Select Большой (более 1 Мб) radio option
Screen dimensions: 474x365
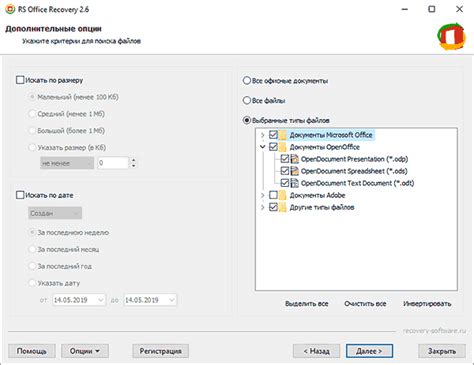point(32,131)
